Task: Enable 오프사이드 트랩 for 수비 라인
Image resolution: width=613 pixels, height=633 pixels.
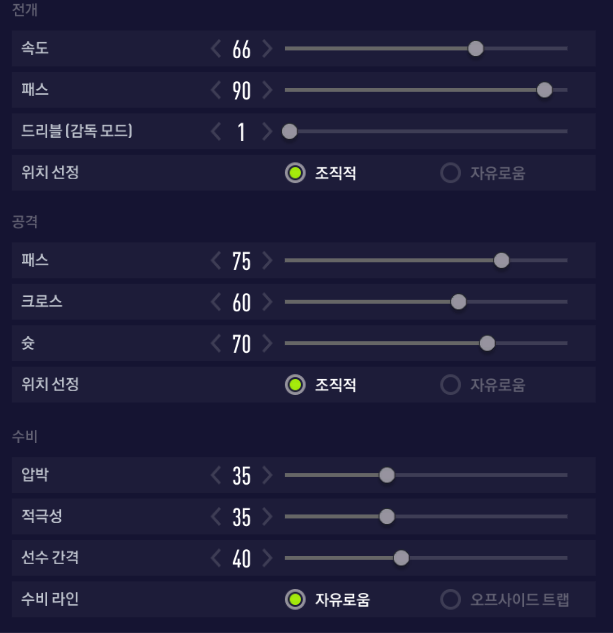Action: (x=451, y=600)
